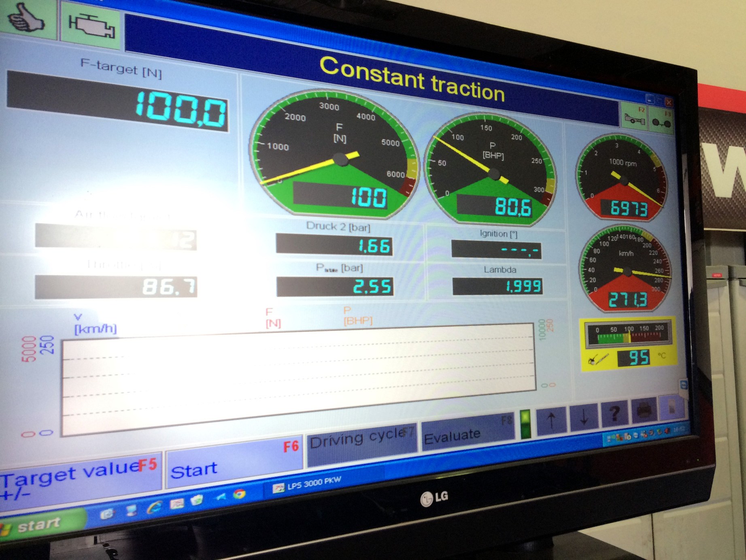Launch Chrome from quick launch bar
This screenshot has height=560, width=746.
click(x=240, y=494)
